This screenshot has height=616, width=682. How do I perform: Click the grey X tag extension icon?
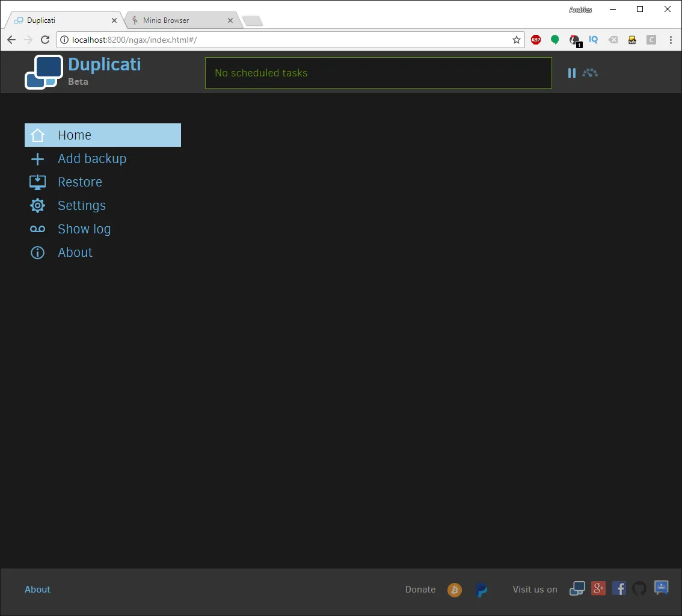tap(613, 40)
